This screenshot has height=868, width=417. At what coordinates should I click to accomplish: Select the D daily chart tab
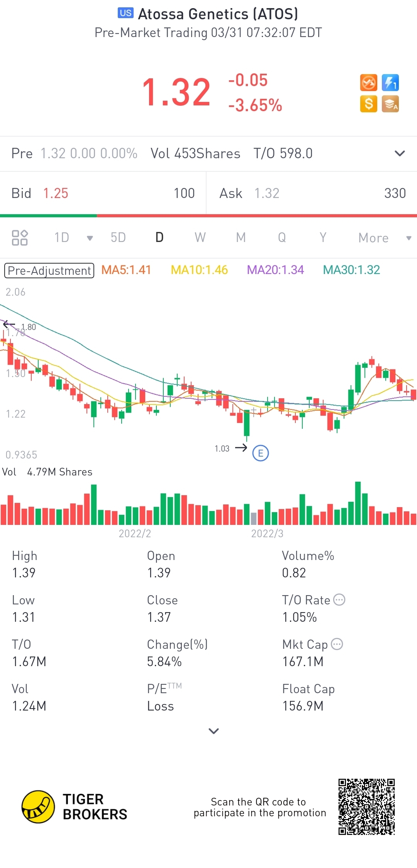pyautogui.click(x=159, y=237)
